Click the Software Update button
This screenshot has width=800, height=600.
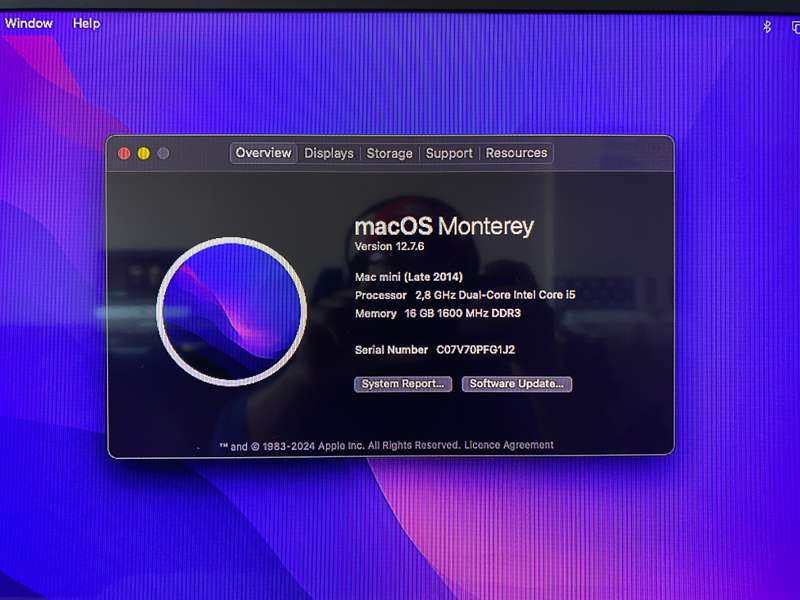(517, 384)
